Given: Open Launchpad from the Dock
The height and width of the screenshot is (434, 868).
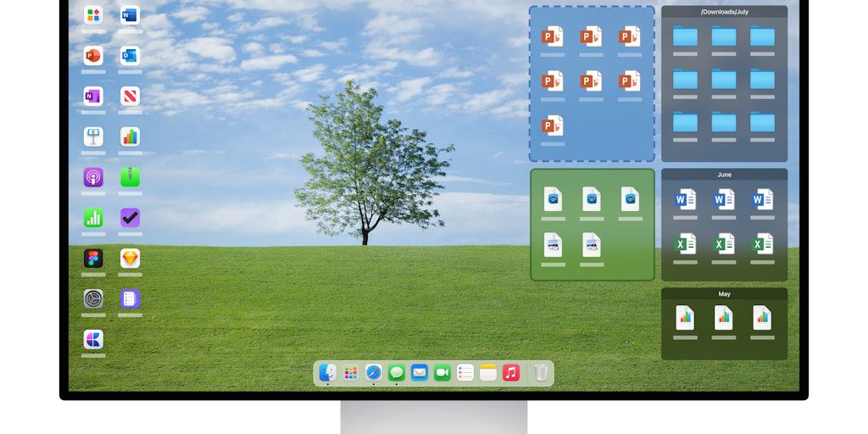Looking at the screenshot, I should (350, 373).
